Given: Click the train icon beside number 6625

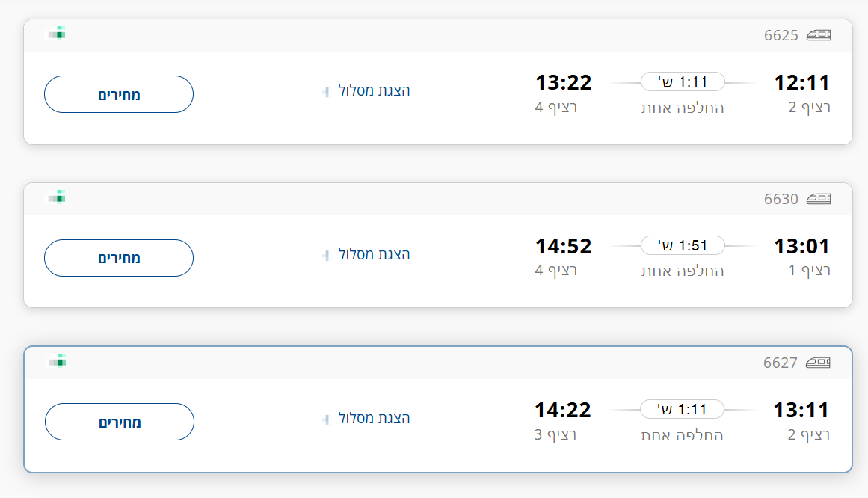Looking at the screenshot, I should click(819, 35).
